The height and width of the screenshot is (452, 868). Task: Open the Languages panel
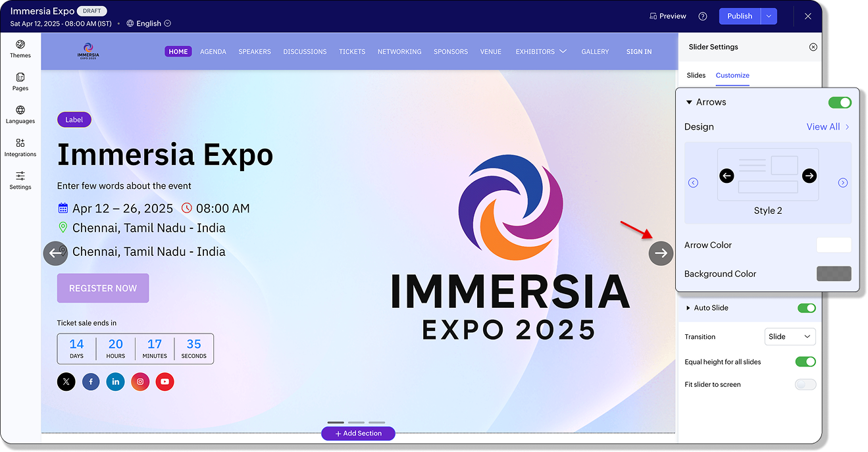(20, 114)
